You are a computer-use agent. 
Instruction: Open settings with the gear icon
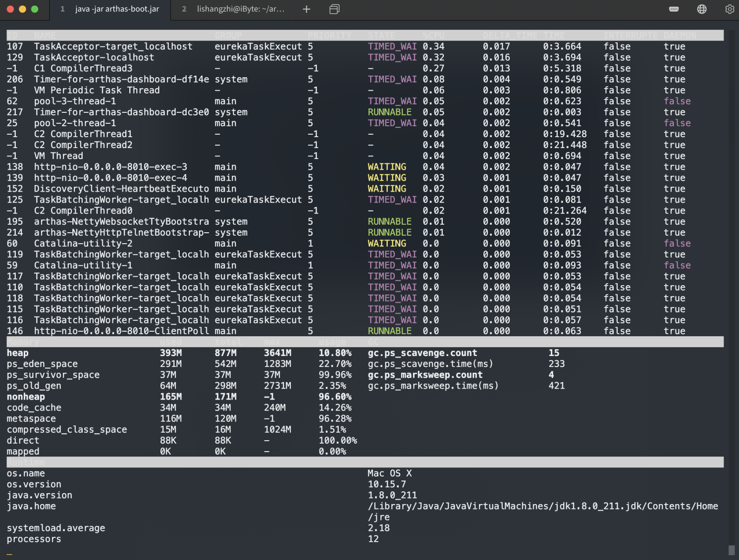click(x=730, y=9)
